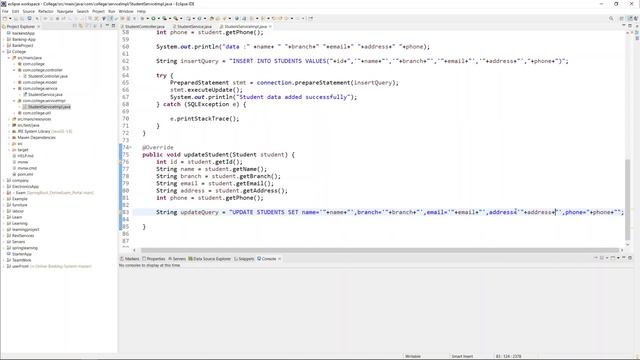Open the File menu
Screen dimensions: 640x360
pyautogui.click(x=5, y=11)
